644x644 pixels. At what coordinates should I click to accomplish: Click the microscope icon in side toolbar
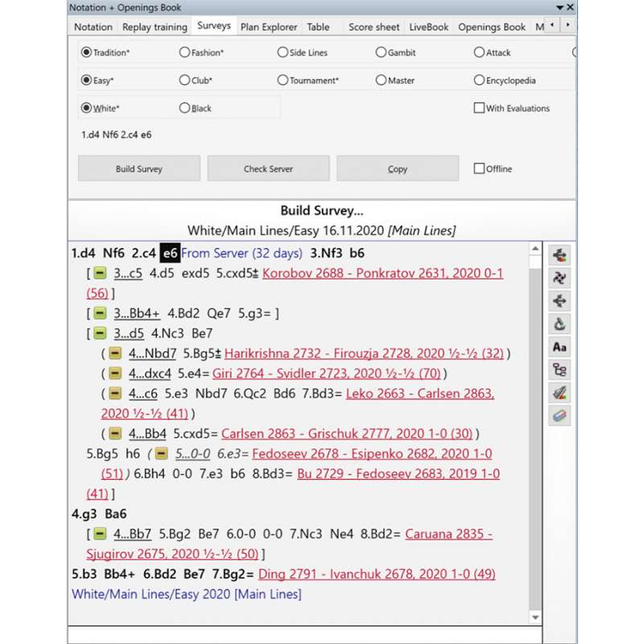(559, 324)
